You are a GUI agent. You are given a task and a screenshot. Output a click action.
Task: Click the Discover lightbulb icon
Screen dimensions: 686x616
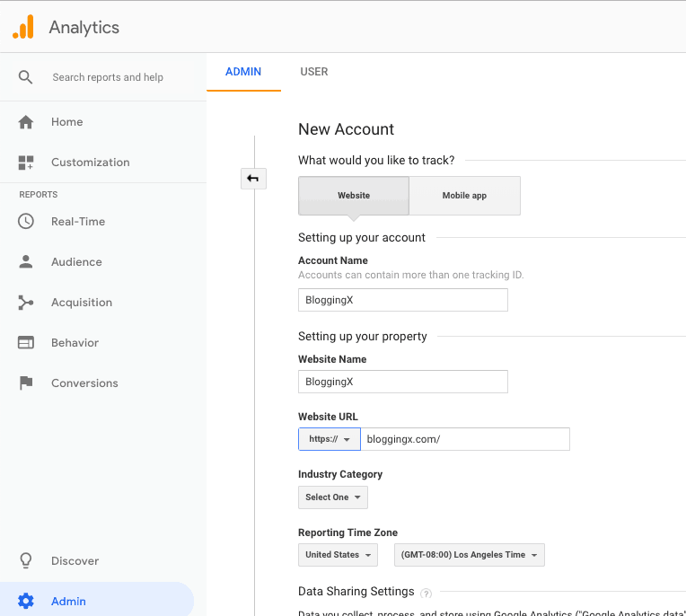[26, 561]
